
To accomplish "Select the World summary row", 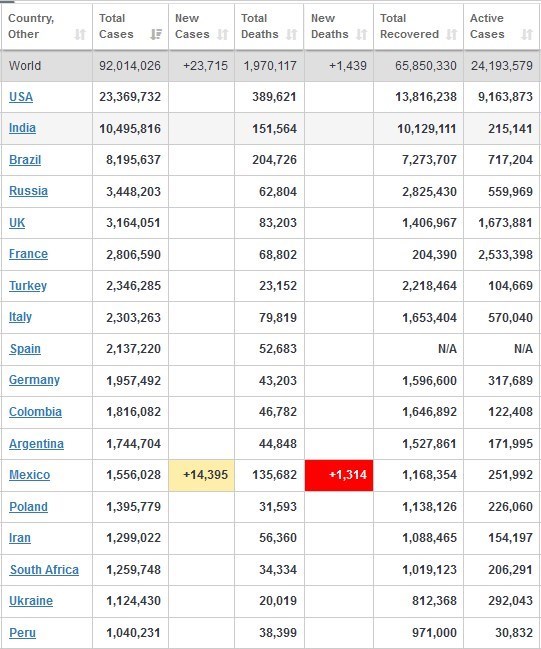I will click(x=270, y=66).
